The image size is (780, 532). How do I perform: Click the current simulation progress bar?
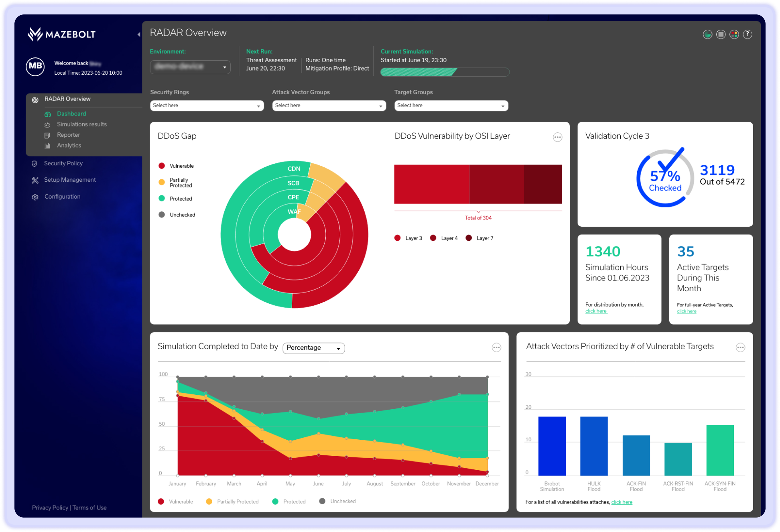(445, 72)
